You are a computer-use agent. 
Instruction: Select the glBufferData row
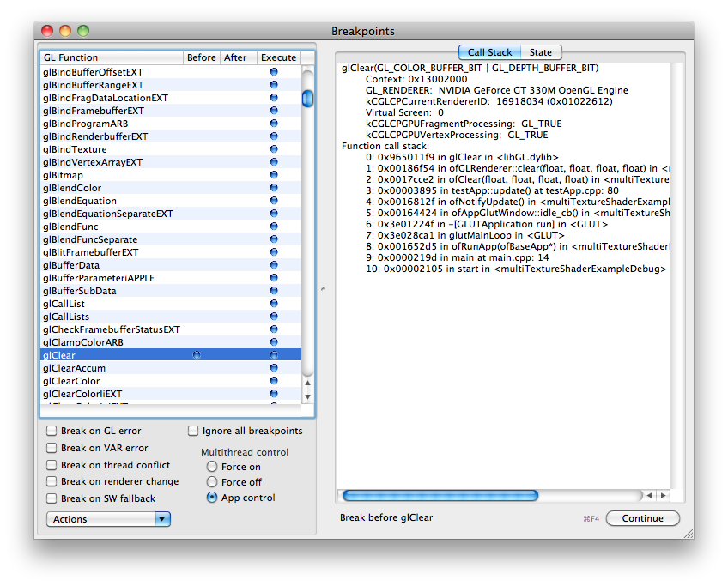click(x=171, y=265)
